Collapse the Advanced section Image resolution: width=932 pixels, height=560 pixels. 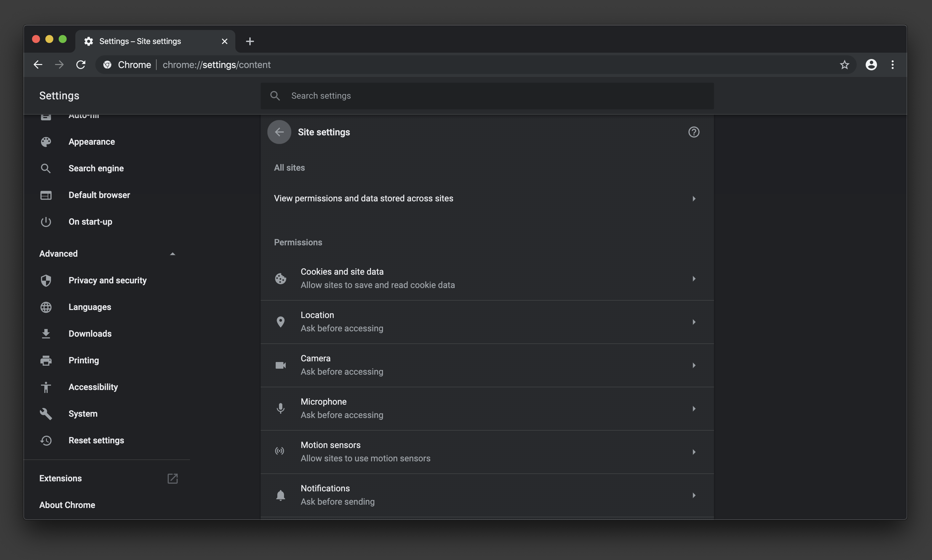(172, 254)
